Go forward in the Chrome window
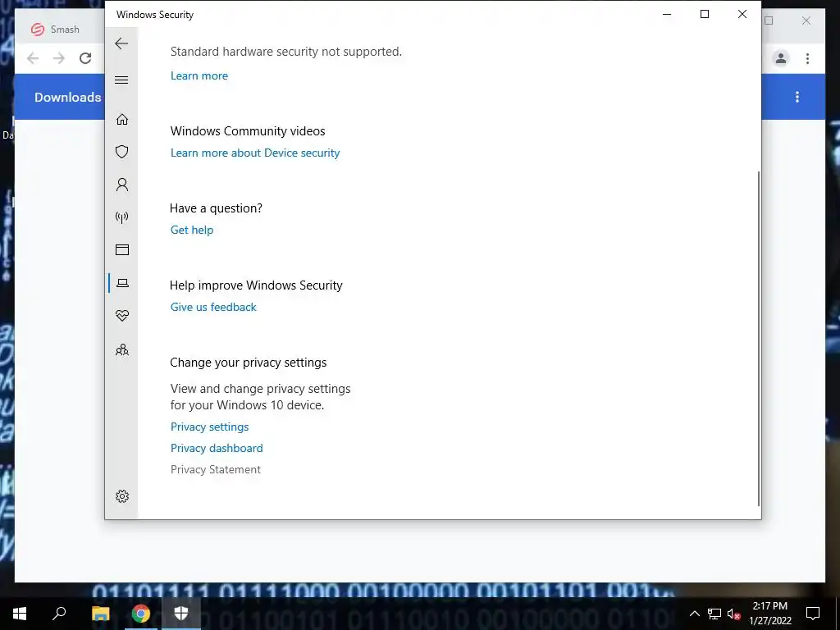The width and height of the screenshot is (840, 630). coord(59,58)
